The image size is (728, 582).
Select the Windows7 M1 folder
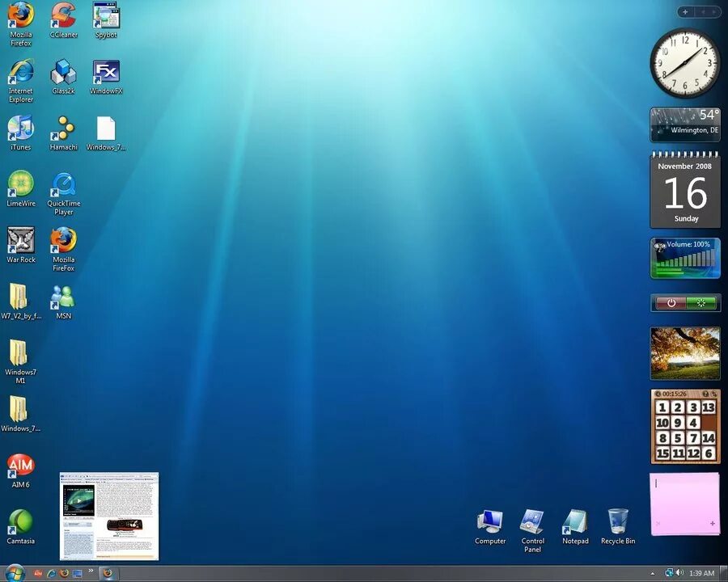(x=21, y=361)
